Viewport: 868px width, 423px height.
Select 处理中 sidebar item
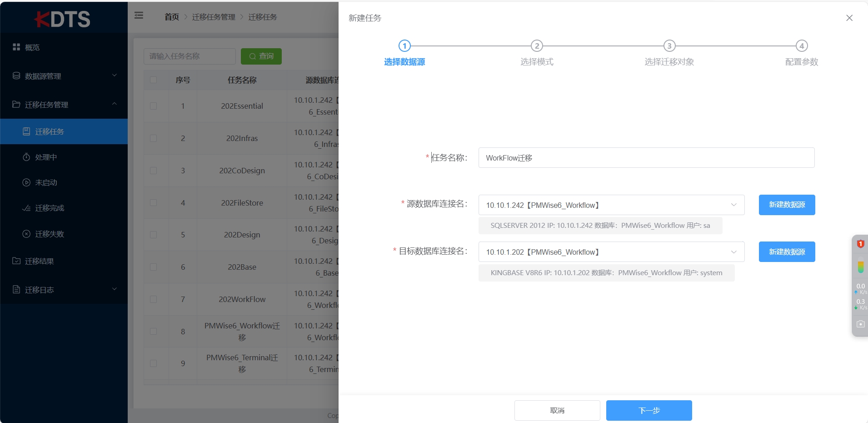tap(64, 157)
